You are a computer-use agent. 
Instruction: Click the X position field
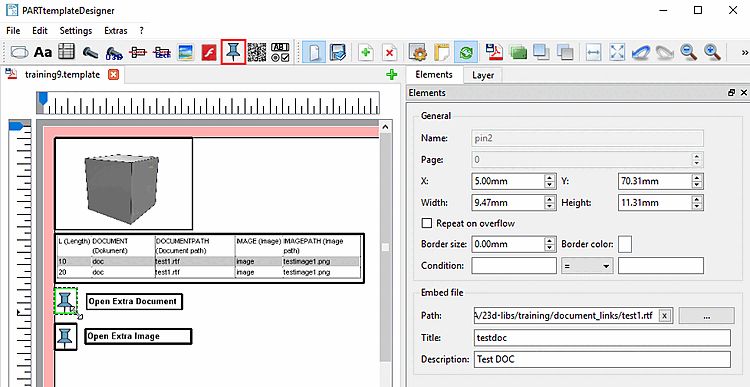tap(507, 181)
